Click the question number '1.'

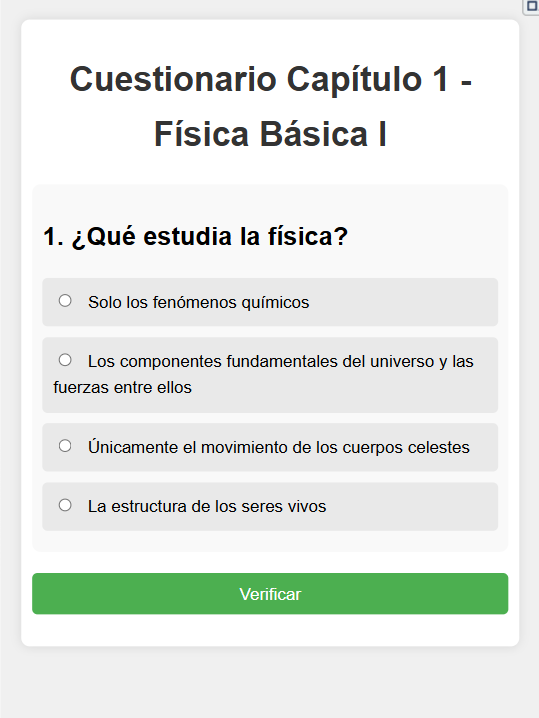tap(53, 237)
